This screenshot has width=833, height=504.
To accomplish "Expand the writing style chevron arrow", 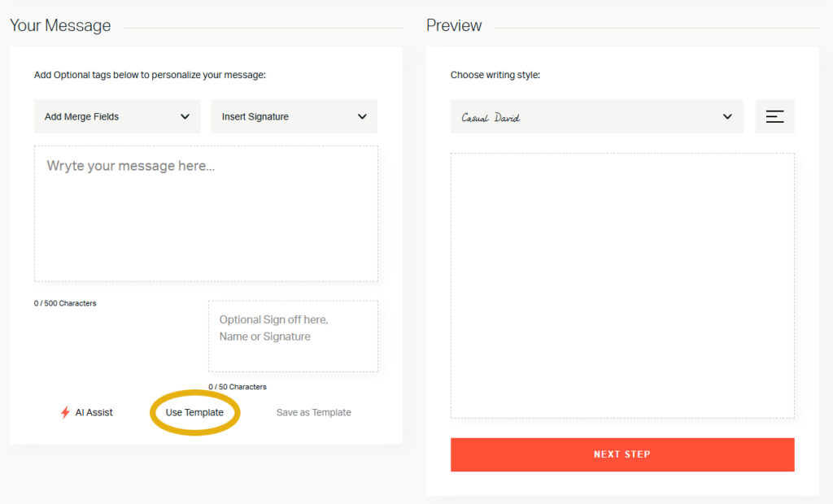I will point(727,116).
